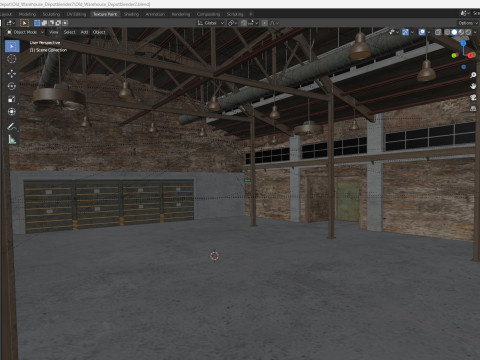Click the 'User Perspective' viewport label

45,43
